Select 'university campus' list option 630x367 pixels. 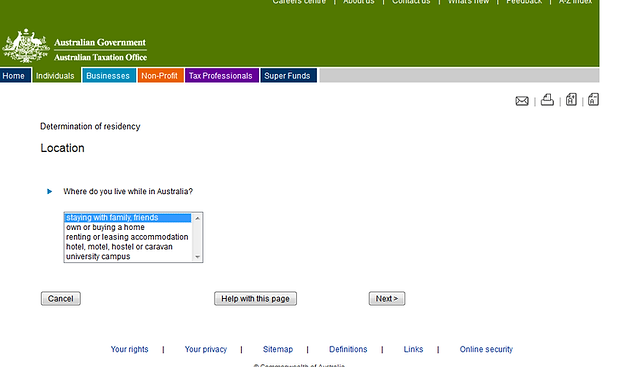[x=128, y=256]
